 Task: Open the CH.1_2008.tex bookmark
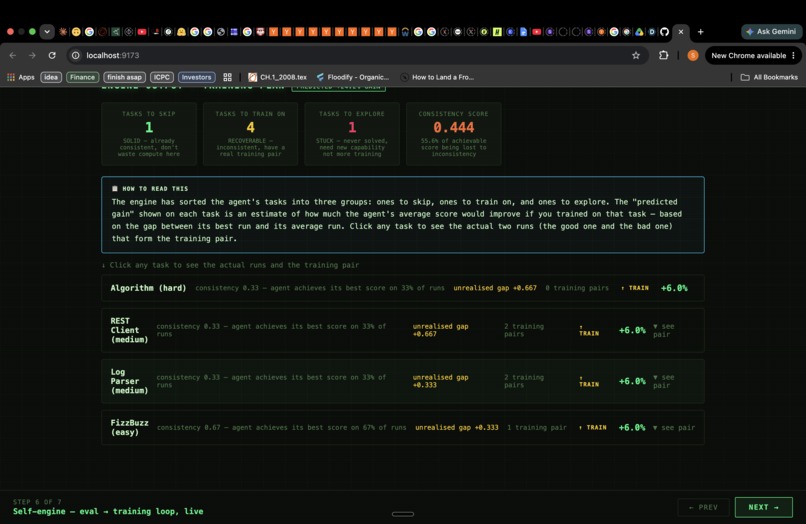[278, 77]
